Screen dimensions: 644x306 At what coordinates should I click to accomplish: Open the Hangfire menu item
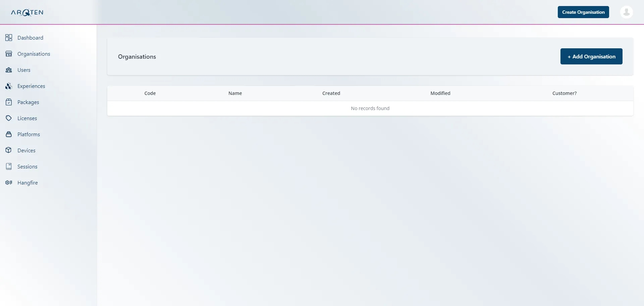(28, 183)
